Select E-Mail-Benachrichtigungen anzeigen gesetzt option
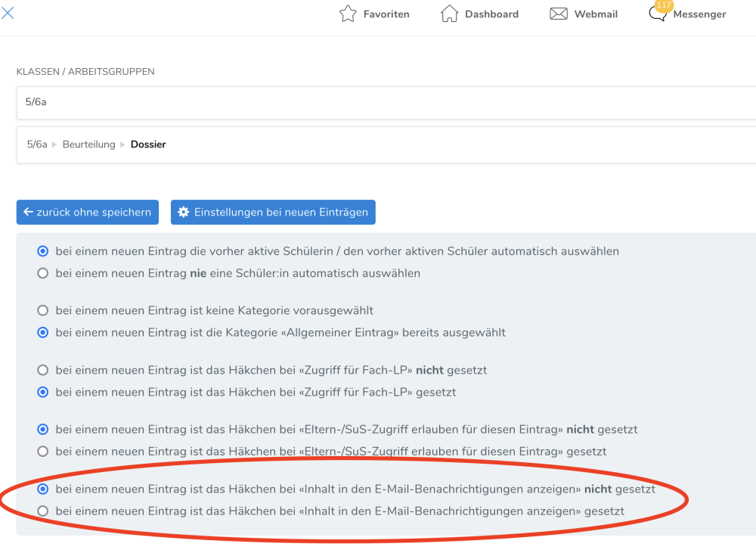Viewport: 756px width, 553px height. point(43,511)
